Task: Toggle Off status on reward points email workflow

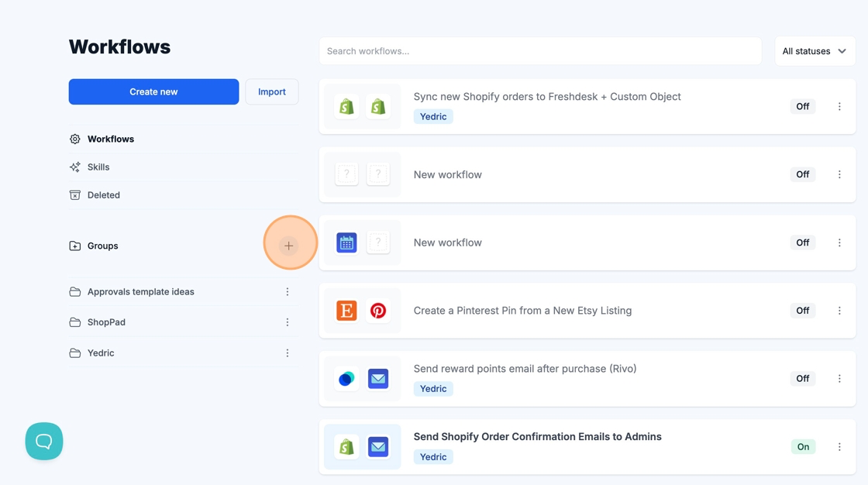Action: point(802,379)
